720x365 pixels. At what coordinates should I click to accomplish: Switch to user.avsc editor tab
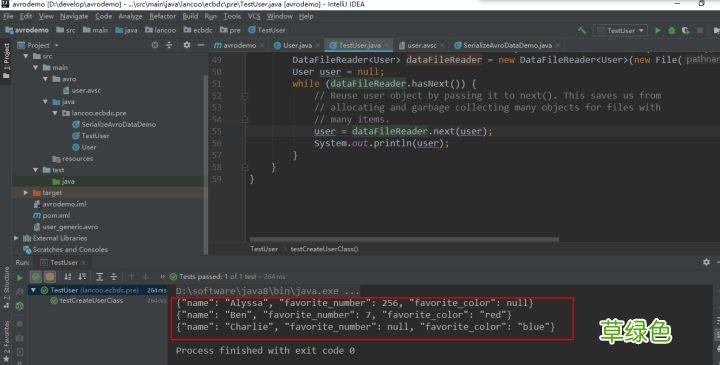point(422,45)
